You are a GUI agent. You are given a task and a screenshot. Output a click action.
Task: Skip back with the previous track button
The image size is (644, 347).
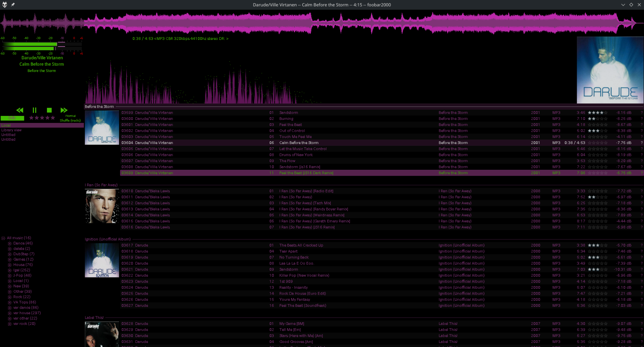pos(20,110)
